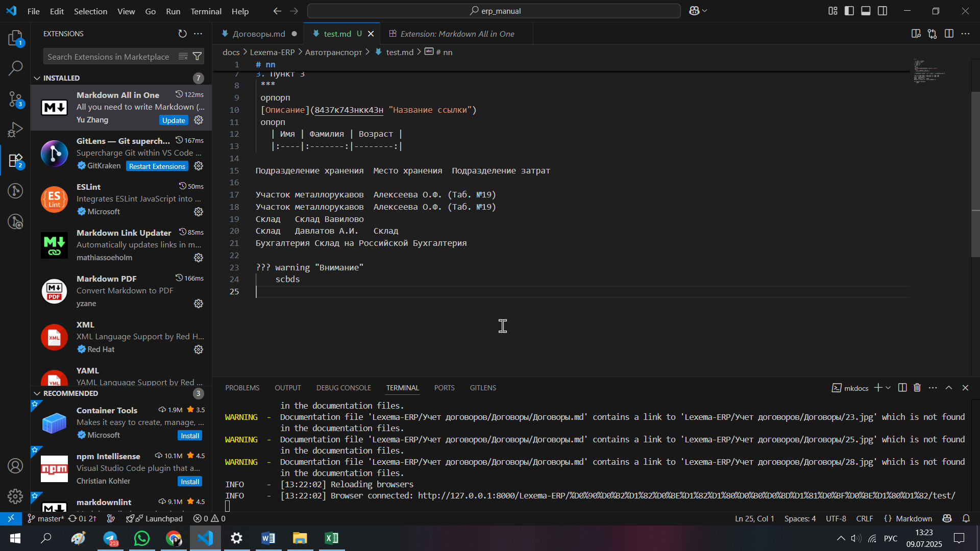The image size is (980, 551).
Task: Open master branch in status bar
Action: click(46, 518)
